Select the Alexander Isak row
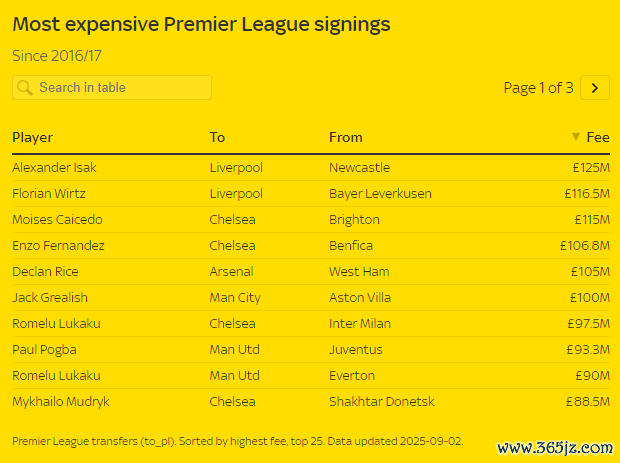 click(x=311, y=168)
